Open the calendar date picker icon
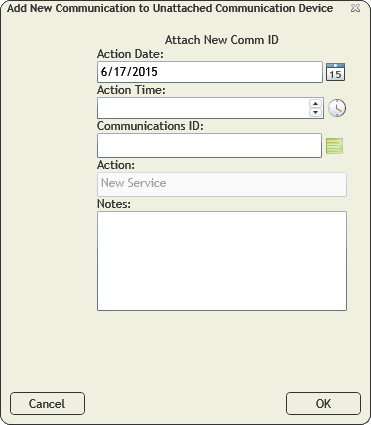Screen dimensions: 371x425 pos(335,72)
